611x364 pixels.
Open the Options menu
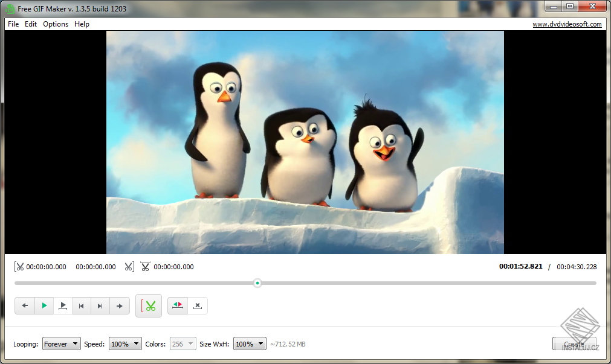point(56,24)
